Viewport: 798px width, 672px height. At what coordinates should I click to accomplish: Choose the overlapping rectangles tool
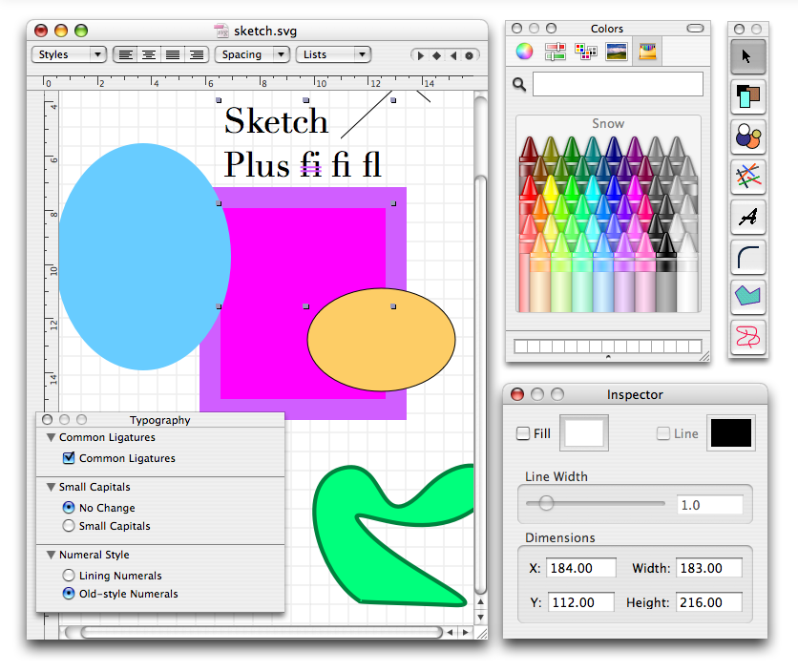pos(747,96)
